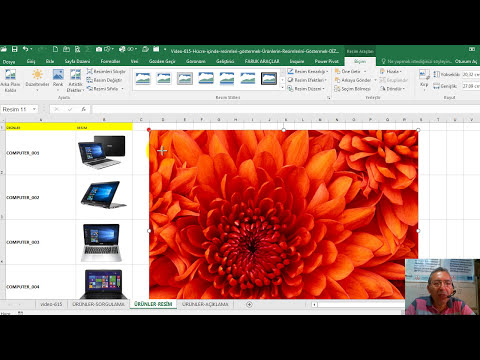Change picture with Resim Değiştir
The image size is (480, 360).
pyautogui.click(x=105, y=80)
